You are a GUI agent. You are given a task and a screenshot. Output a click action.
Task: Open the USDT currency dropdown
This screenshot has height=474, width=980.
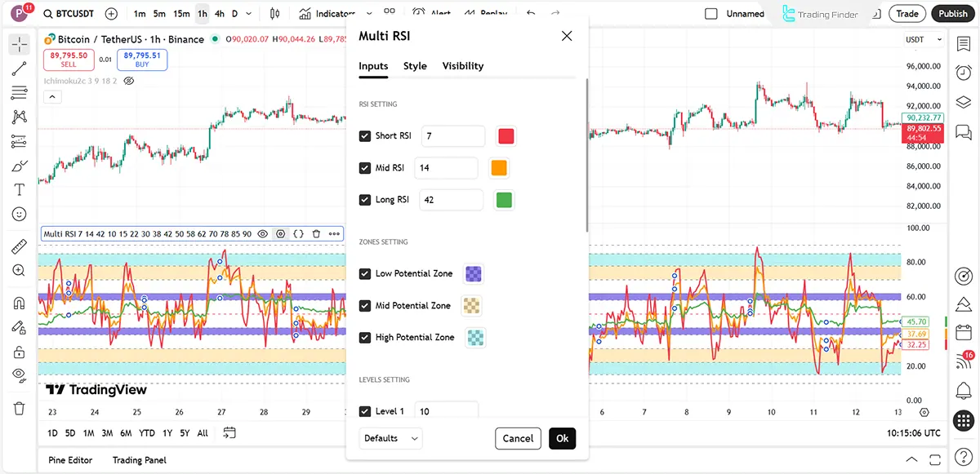click(923, 39)
